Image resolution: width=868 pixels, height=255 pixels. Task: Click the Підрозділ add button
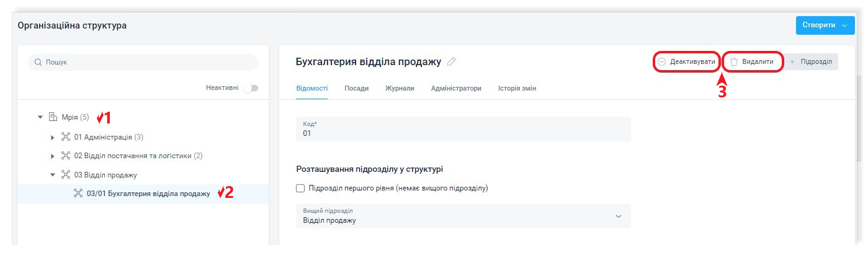tap(810, 62)
